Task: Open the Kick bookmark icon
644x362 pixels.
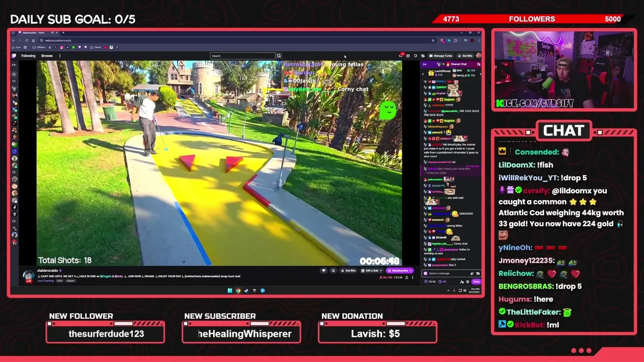Action: (73, 47)
